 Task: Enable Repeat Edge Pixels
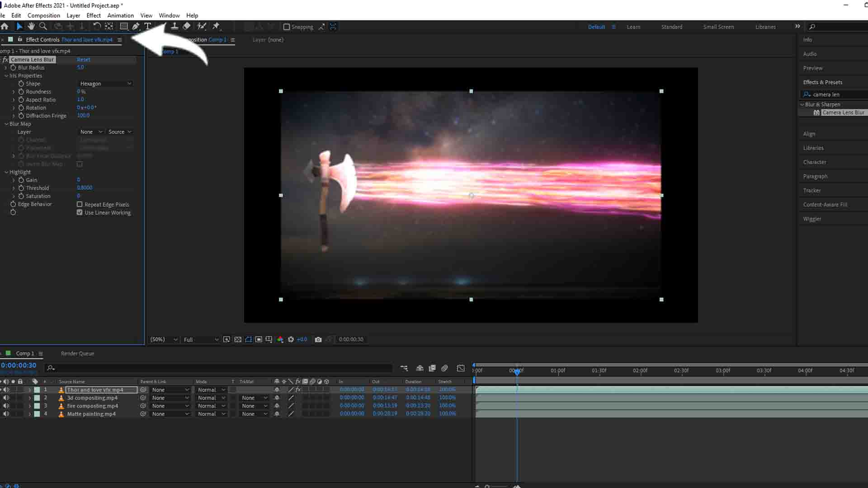point(80,204)
